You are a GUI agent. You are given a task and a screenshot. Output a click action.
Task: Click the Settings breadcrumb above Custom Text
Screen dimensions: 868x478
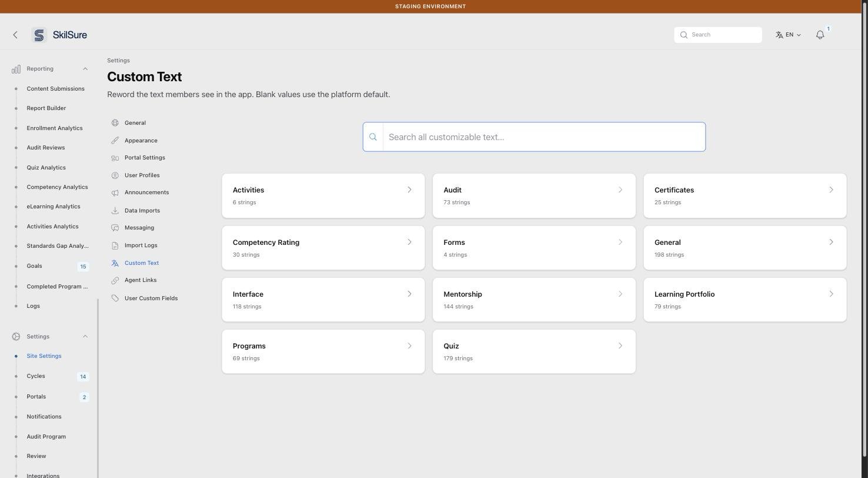(118, 61)
